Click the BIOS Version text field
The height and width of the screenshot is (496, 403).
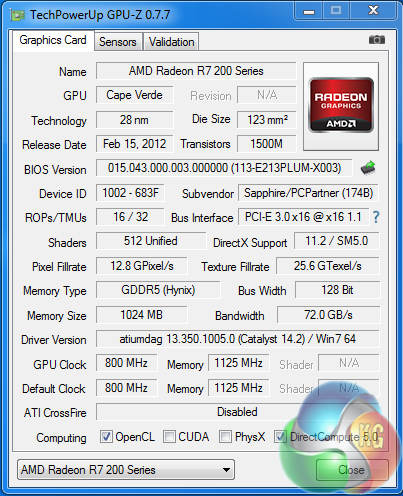(x=224, y=168)
